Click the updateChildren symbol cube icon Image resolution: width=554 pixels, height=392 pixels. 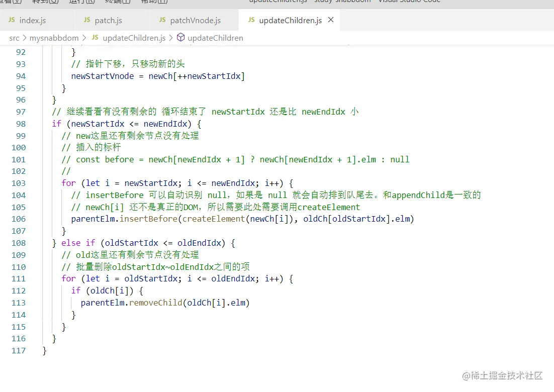click(x=180, y=38)
